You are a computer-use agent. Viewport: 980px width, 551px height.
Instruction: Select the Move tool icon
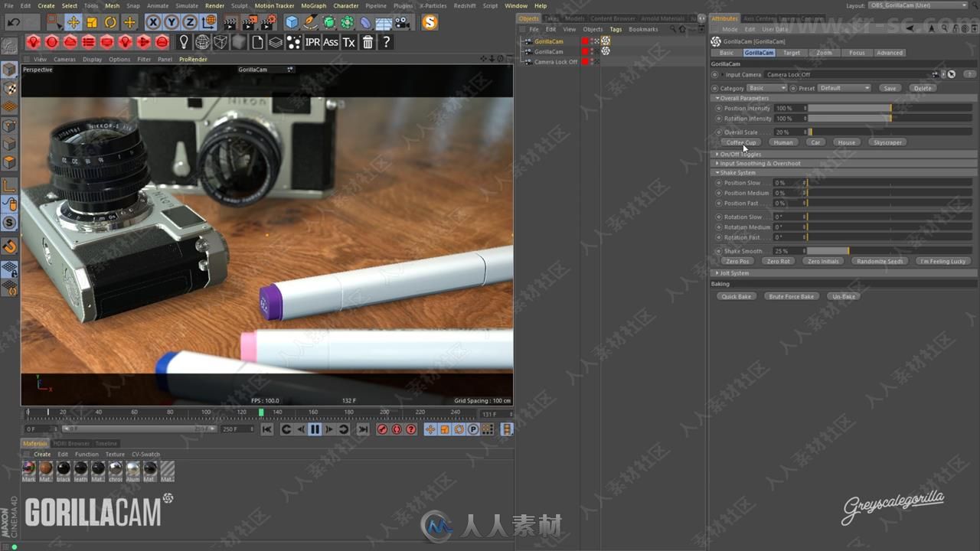(73, 22)
